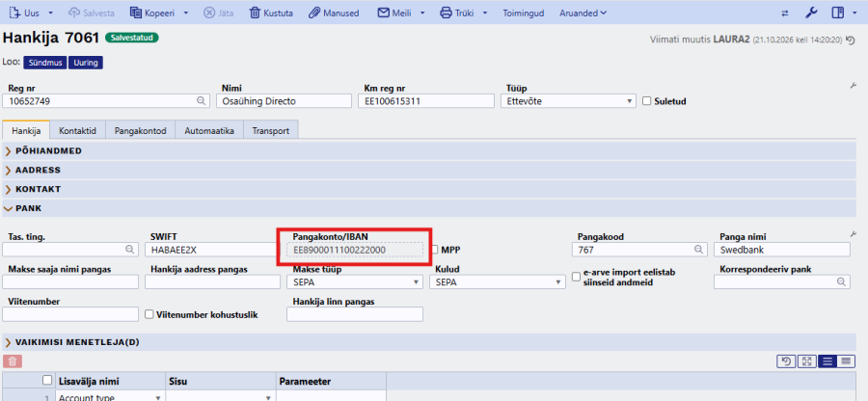Toggle the MPP checkbox
Viewport: 868px width, 401px height.
coord(436,250)
